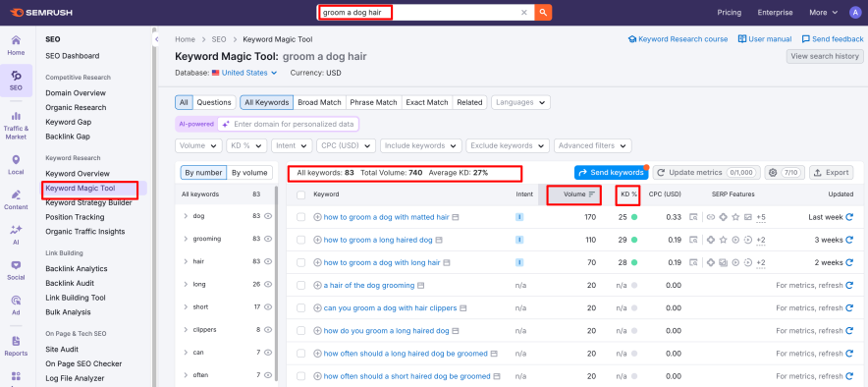Open the SEO icon in left rail
The height and width of the screenshot is (387, 868).
(x=16, y=81)
